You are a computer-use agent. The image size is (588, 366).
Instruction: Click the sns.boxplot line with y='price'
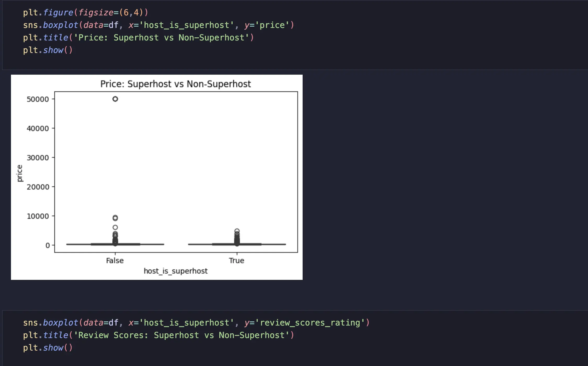coord(158,25)
